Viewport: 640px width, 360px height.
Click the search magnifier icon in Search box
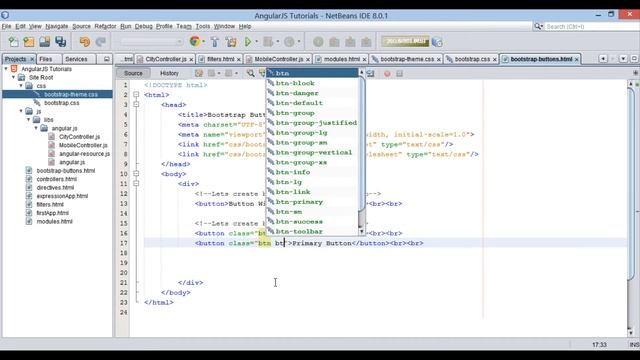[x=538, y=26]
